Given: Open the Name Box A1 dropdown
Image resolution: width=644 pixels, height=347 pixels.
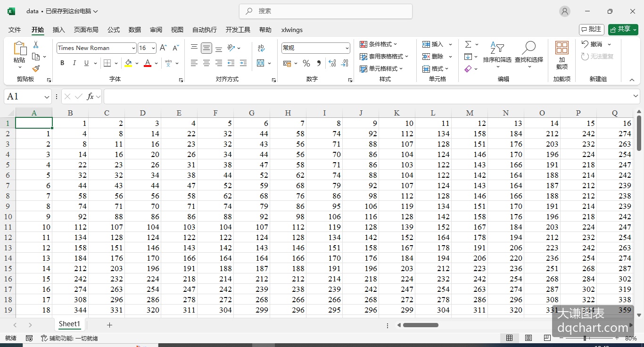Looking at the screenshot, I should tap(47, 97).
